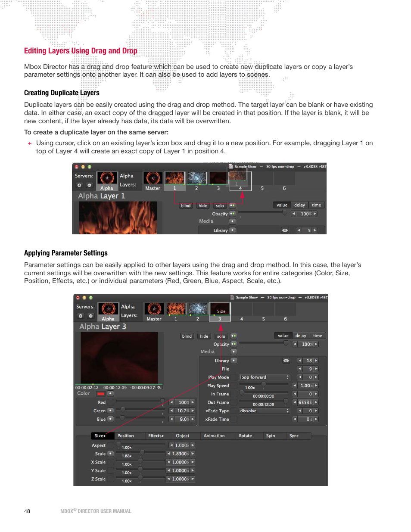This screenshot has height=532, width=411.
Task: Select Master layer icon in lower screenshot
Action: tap(154, 309)
